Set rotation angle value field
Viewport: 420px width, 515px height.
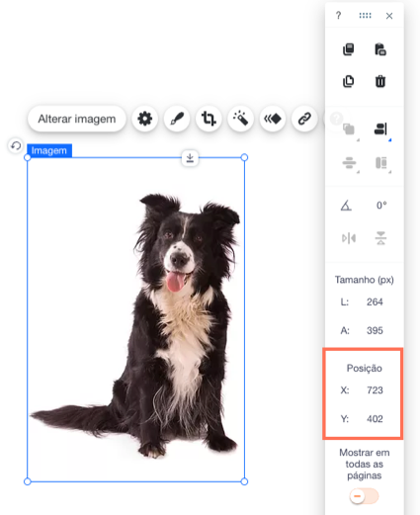pos(381,206)
